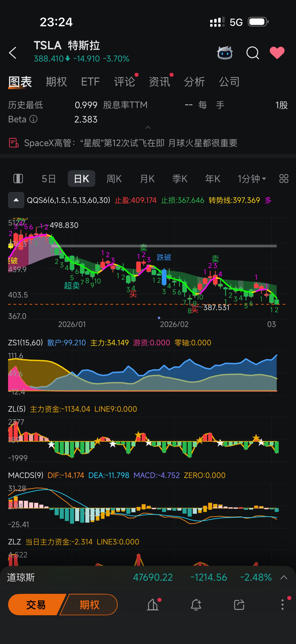Open the three-dot more menu

pos(283,605)
